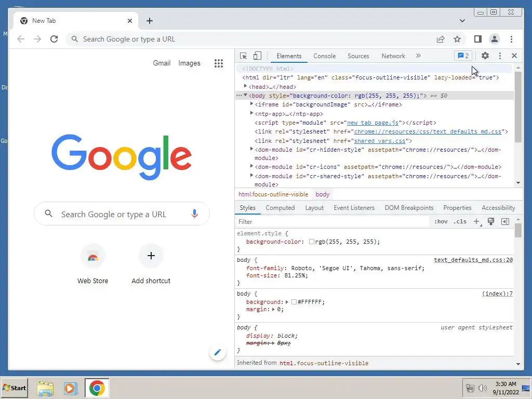
Task: Select the Elements tab
Action: (289, 56)
